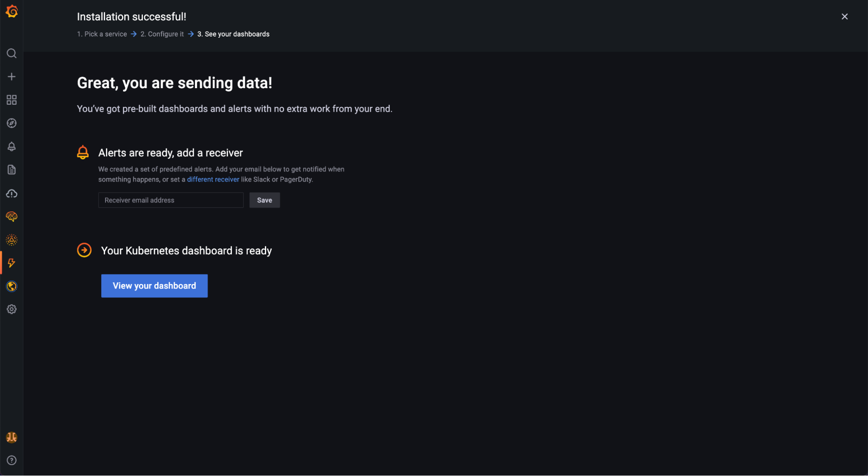The width and height of the screenshot is (868, 476).
Task: Open the Help question mark icon
Action: click(x=12, y=460)
